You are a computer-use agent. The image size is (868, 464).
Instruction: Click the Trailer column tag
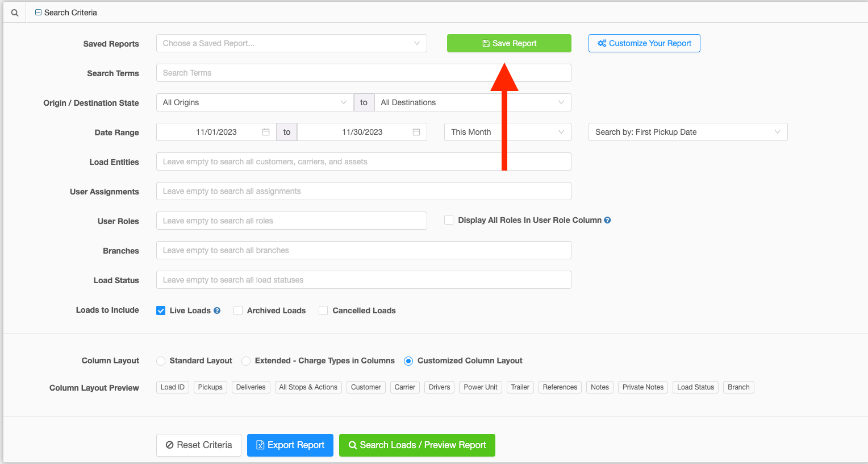[x=520, y=387]
